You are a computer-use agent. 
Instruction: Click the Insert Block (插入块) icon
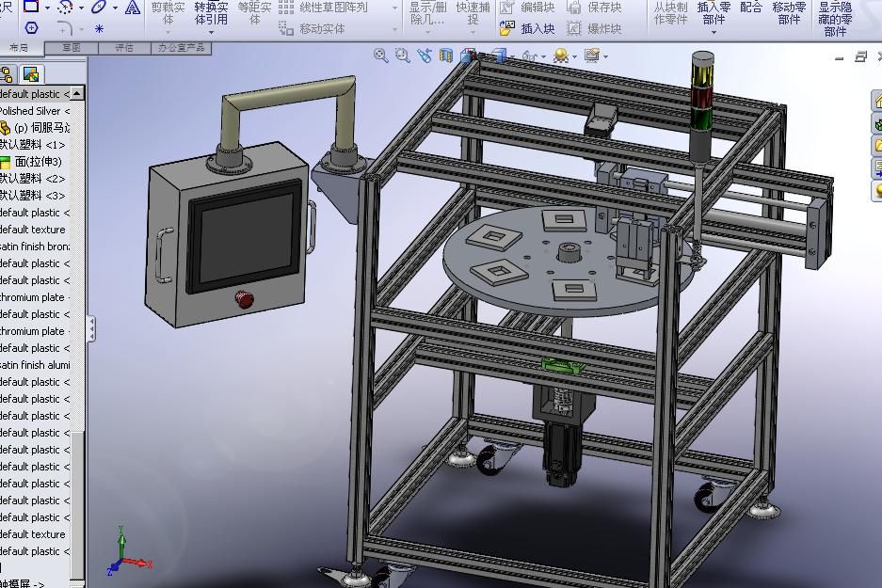tap(508, 28)
